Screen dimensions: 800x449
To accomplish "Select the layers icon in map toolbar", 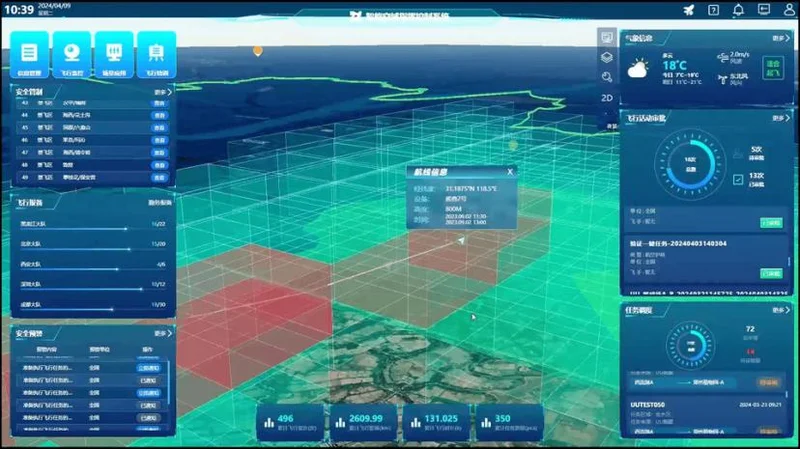I will point(606,57).
